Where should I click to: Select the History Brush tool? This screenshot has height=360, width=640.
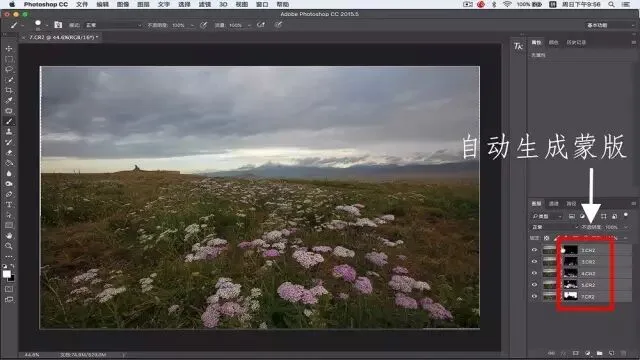pos(9,142)
